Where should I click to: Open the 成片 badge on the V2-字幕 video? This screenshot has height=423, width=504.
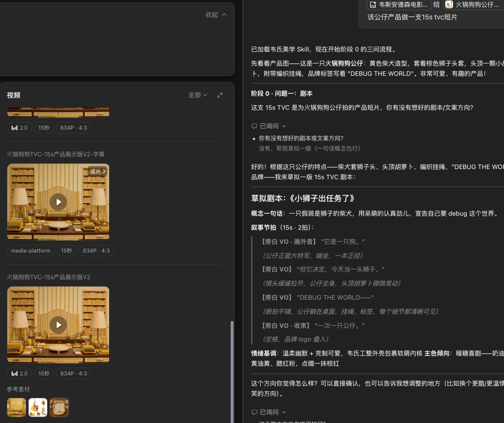coord(98,171)
